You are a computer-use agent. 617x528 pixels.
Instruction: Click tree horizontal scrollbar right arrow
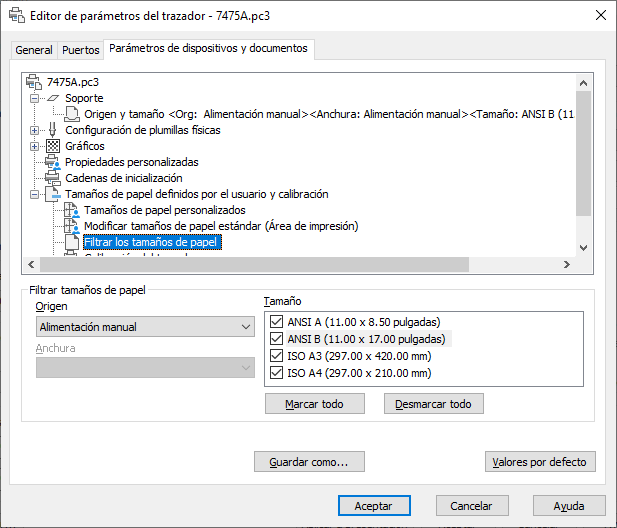pos(567,264)
